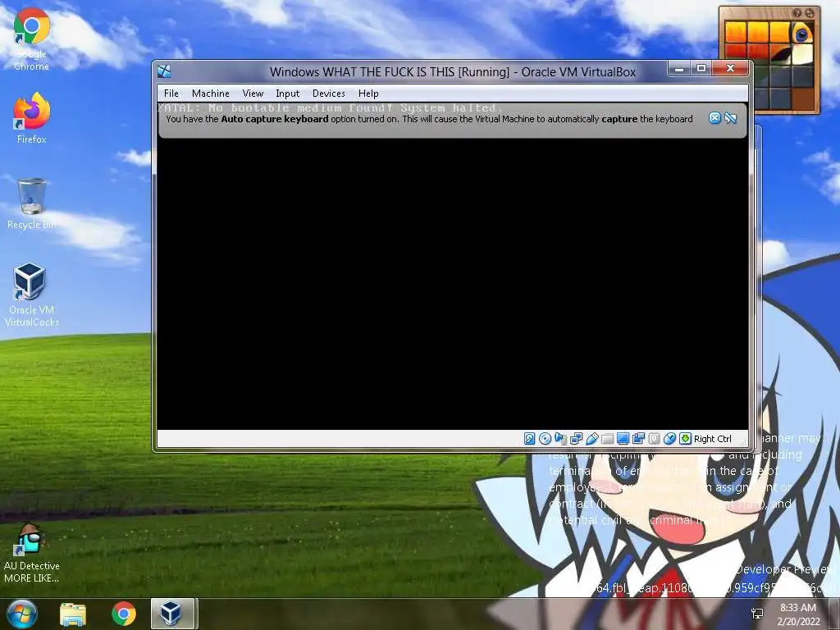Open the Help menu

pyautogui.click(x=368, y=94)
